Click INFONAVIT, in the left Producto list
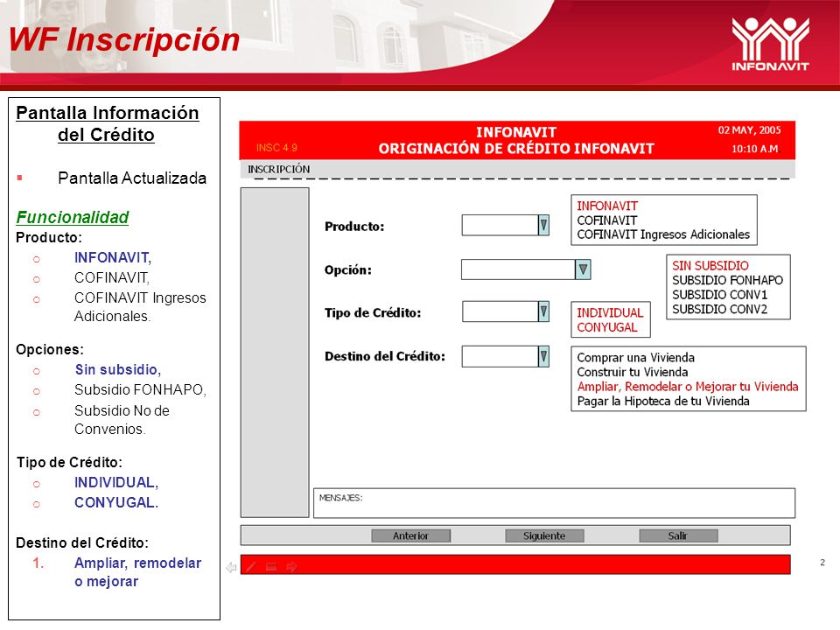 coord(113,257)
